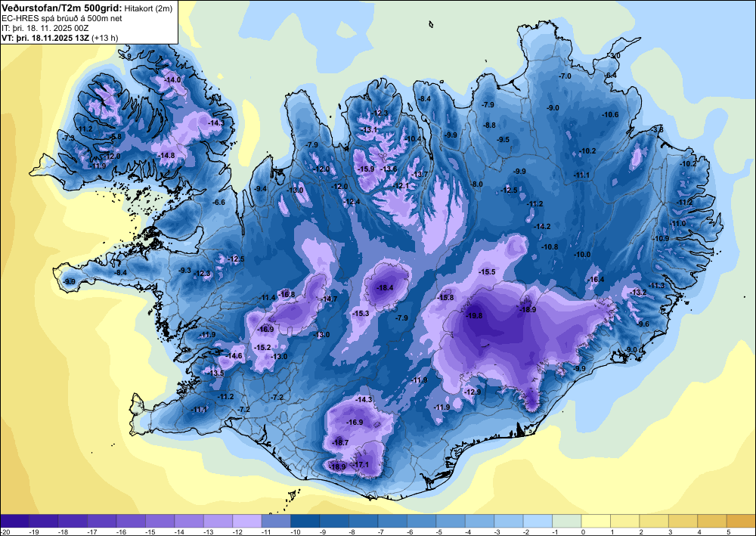Click the -10.6 temperature label in the northeast
This screenshot has width=756, height=536.
(610, 114)
